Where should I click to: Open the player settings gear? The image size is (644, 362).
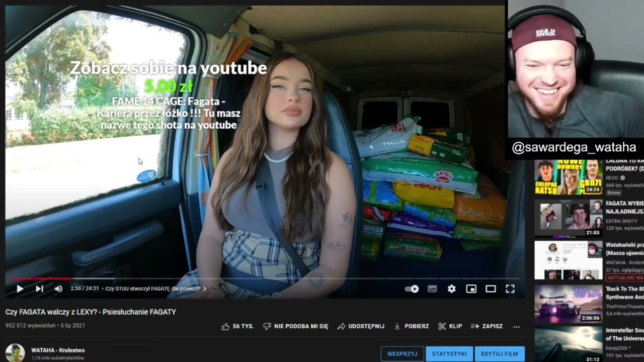(451, 289)
